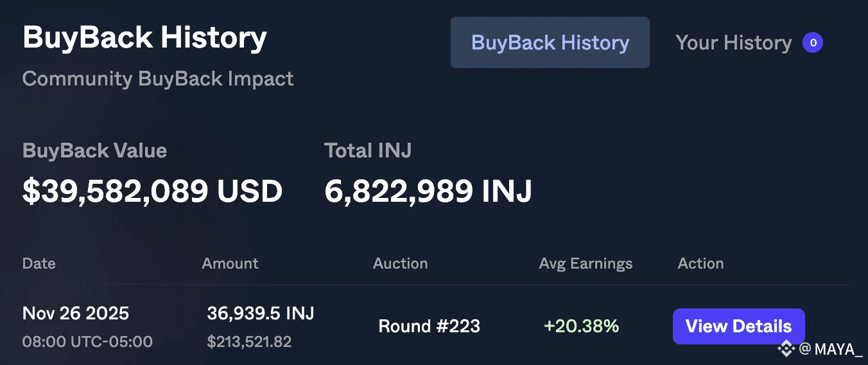The height and width of the screenshot is (365, 868).
Task: Click the $213,521.82 dollar amount
Action: pos(249,341)
